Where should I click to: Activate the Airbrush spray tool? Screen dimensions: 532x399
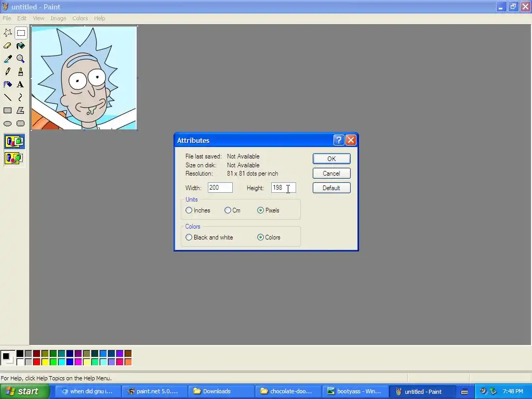click(7, 85)
